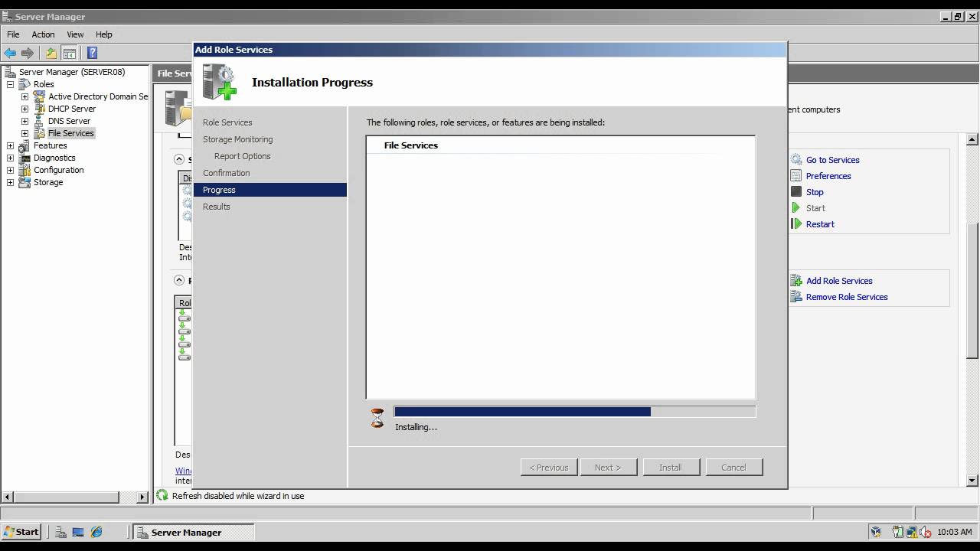Click the Server Manager quick launch icon

(x=60, y=532)
